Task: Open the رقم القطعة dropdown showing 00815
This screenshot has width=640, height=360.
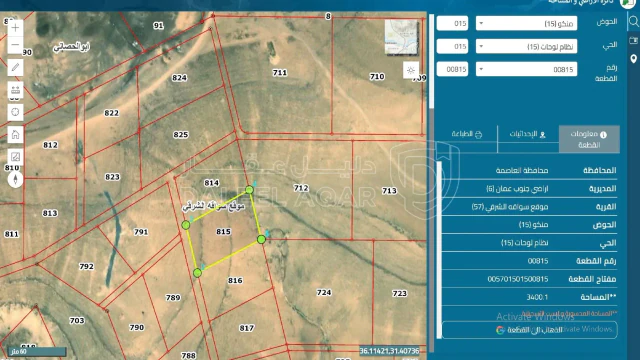Action: coord(526,69)
